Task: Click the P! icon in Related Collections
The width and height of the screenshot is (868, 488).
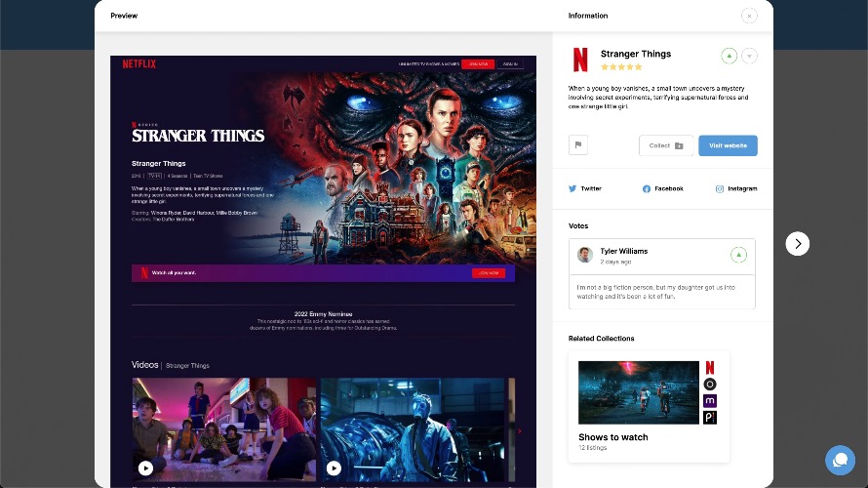Action: (710, 417)
